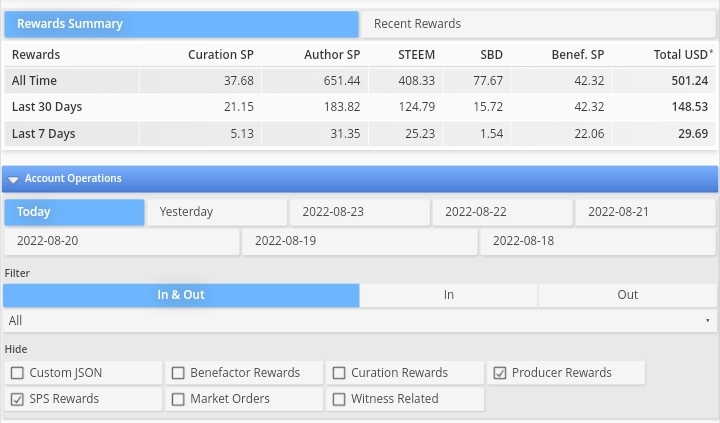Uncheck the SPS Rewards checkbox
720x423 pixels.
pos(18,399)
